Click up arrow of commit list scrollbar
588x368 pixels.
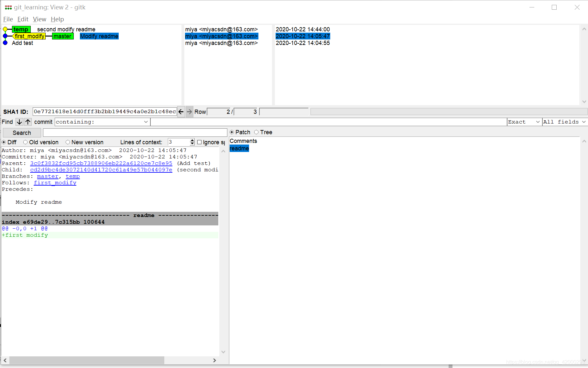pos(584,29)
